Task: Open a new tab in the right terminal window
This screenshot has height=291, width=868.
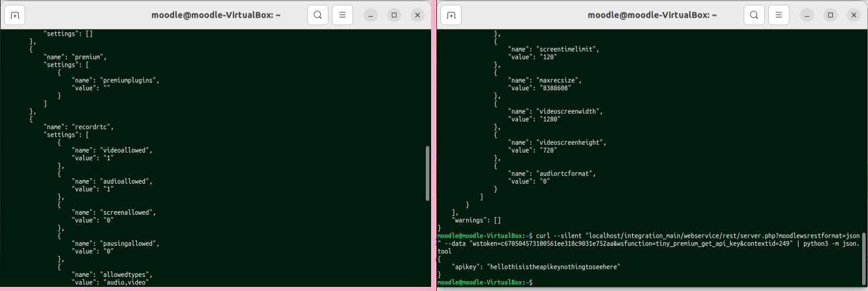Action: [451, 15]
